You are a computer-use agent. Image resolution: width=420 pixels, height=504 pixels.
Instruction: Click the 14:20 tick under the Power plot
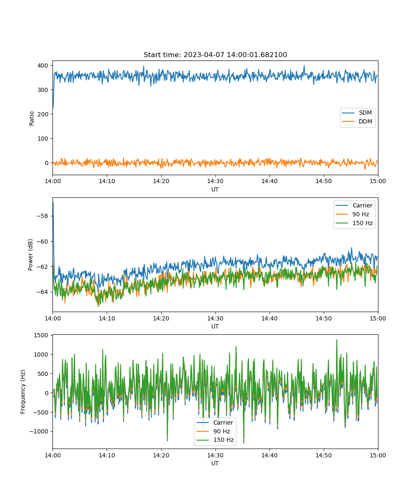pos(161,318)
